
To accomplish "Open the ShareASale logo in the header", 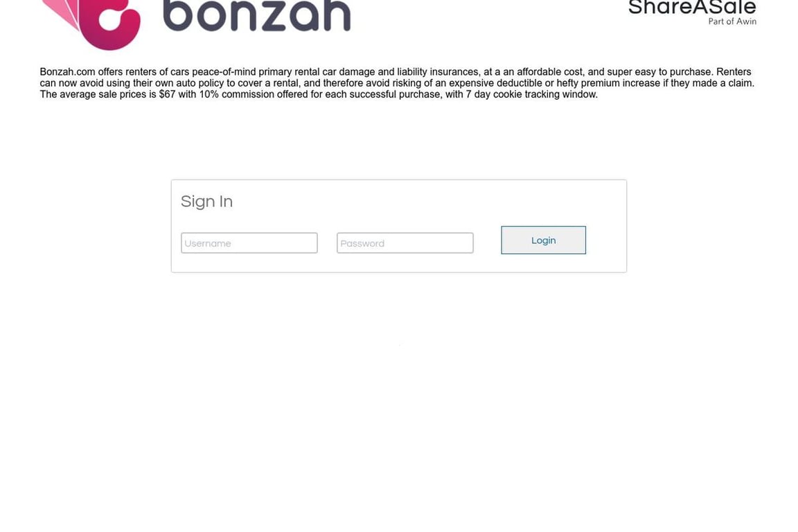I will [692, 8].
